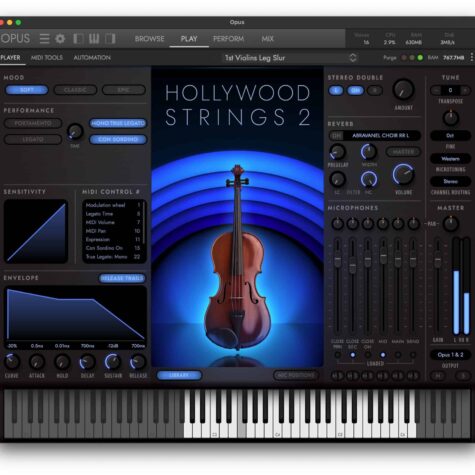Click the reverb Master button
The image size is (475, 475).
point(403,152)
